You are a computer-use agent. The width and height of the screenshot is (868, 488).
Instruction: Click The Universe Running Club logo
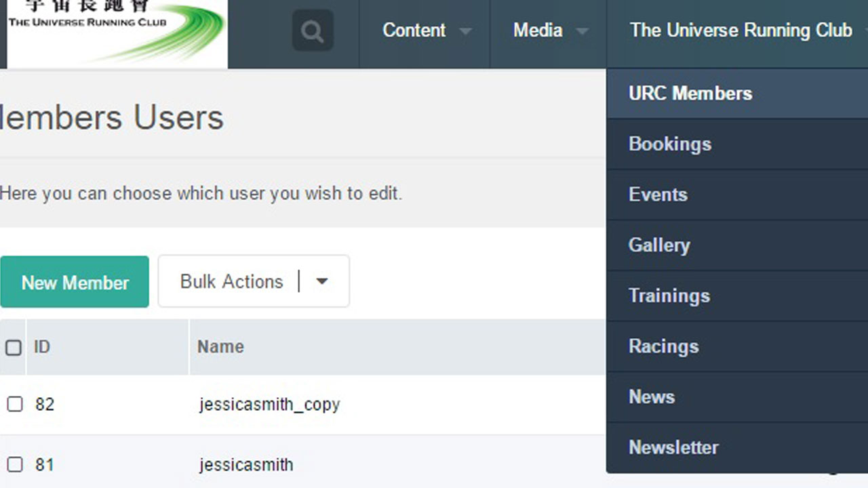[x=117, y=33]
